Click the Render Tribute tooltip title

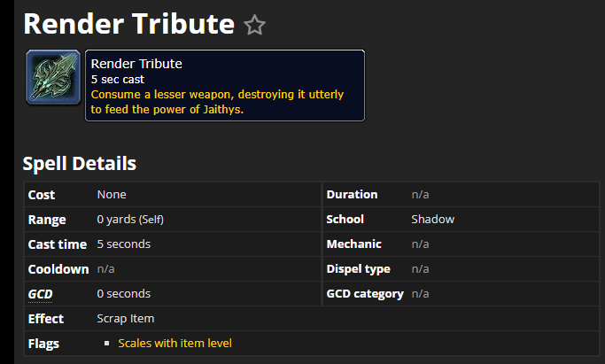pos(136,64)
